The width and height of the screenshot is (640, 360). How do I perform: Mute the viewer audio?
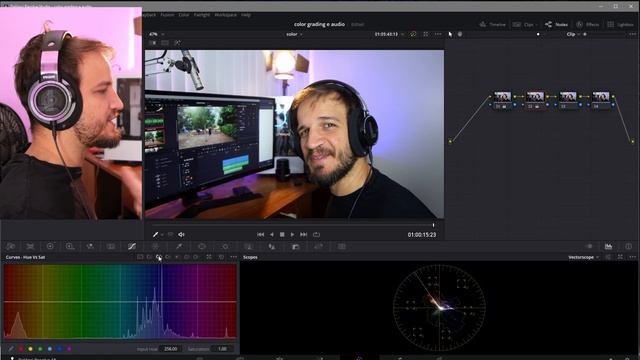(181, 235)
